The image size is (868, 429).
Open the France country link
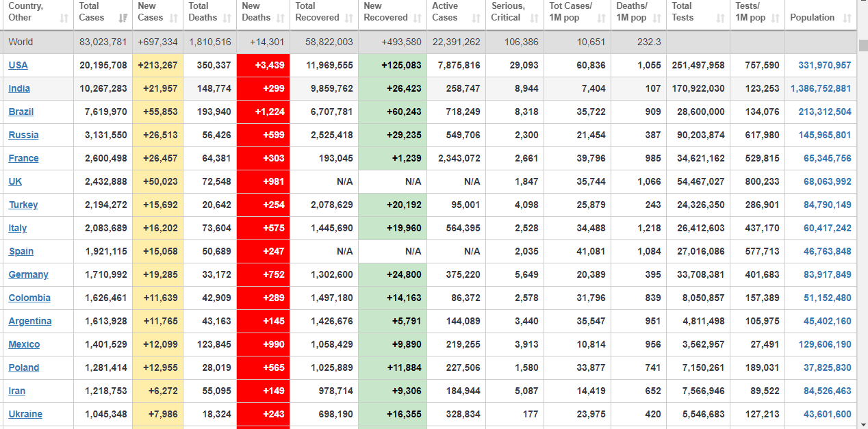click(x=23, y=158)
